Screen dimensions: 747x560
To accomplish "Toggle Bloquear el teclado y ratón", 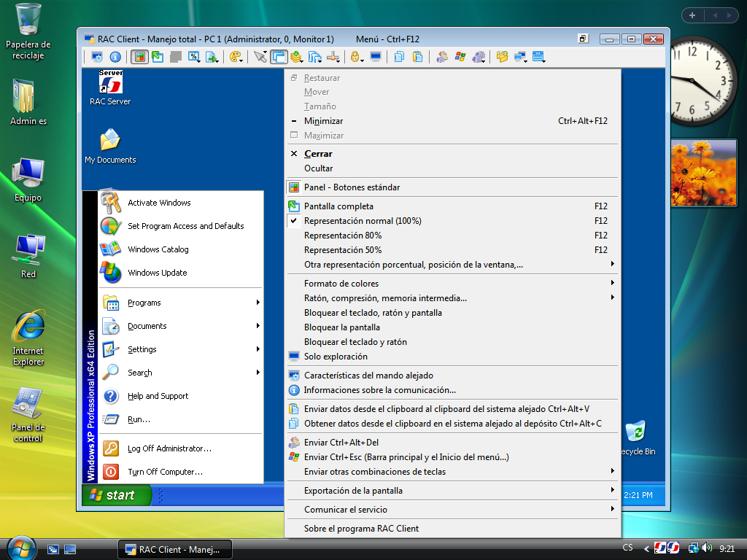I will pyautogui.click(x=452, y=342).
